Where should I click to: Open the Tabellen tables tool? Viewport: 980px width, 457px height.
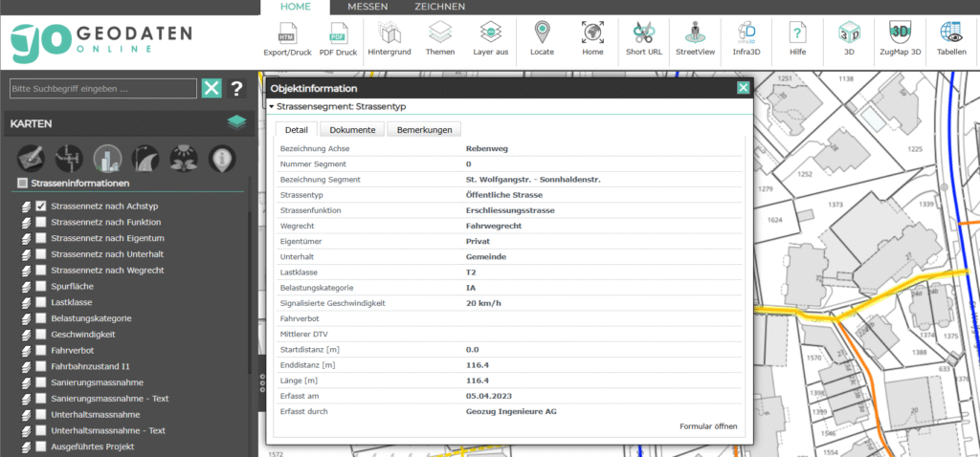pos(951,38)
